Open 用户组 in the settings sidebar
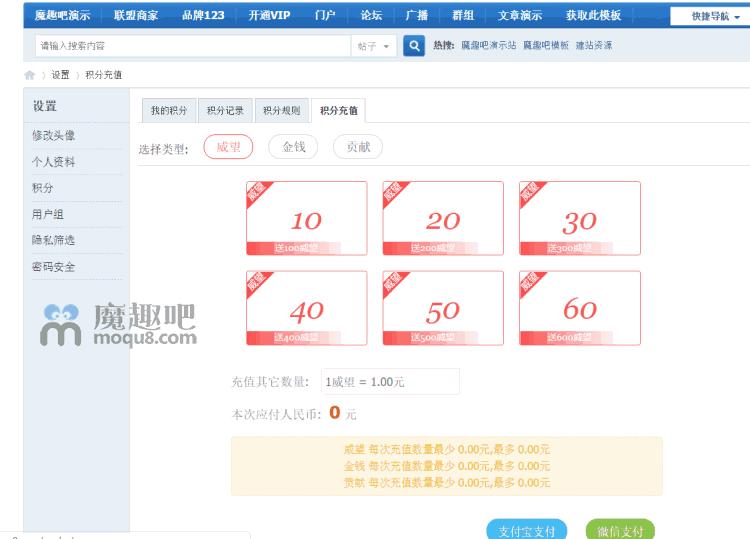The height and width of the screenshot is (539, 750). tap(48, 214)
